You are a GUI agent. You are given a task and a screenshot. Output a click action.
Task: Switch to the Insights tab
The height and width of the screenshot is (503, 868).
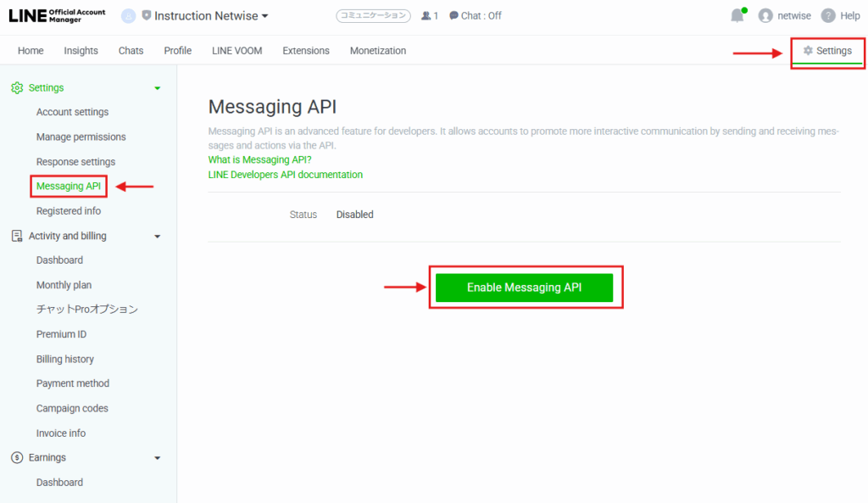[x=81, y=51]
